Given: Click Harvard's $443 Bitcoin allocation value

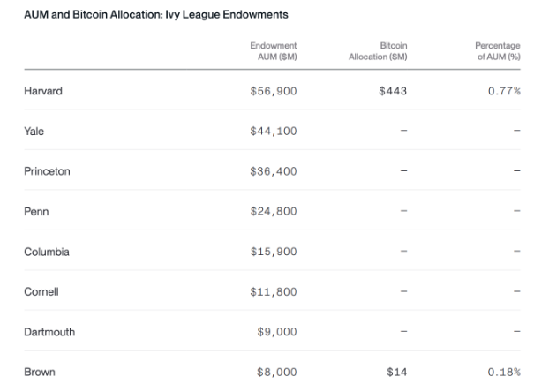Looking at the screenshot, I should pyautogui.click(x=392, y=91).
